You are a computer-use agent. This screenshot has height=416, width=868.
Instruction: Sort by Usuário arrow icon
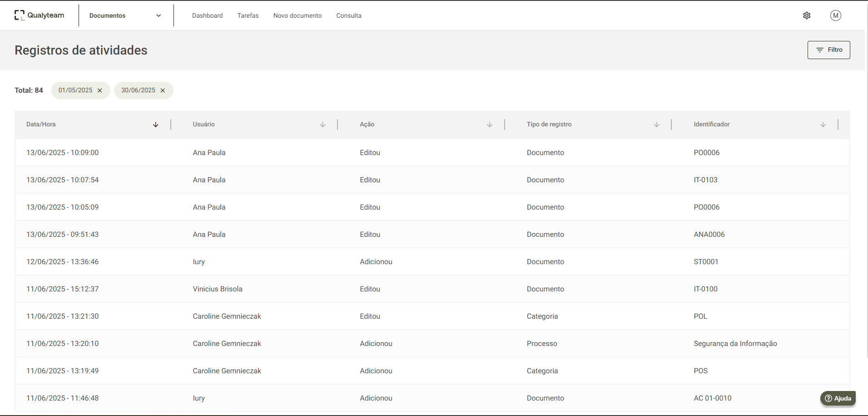323,125
